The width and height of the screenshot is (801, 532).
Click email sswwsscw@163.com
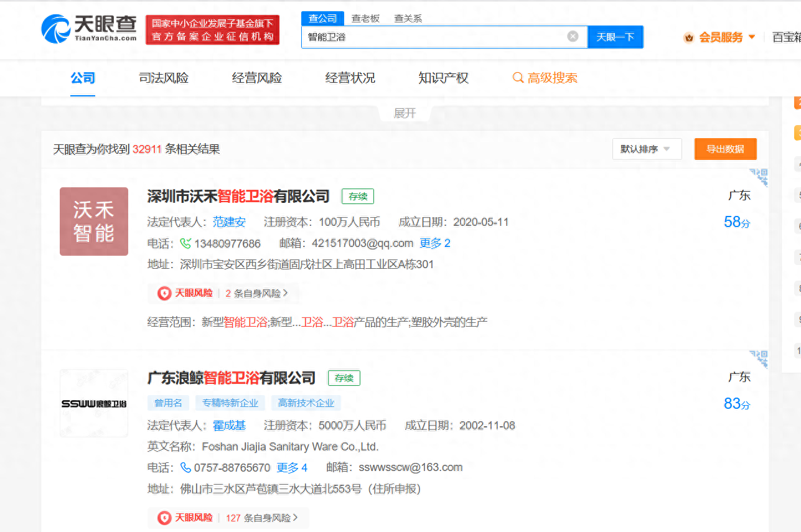coord(411,467)
